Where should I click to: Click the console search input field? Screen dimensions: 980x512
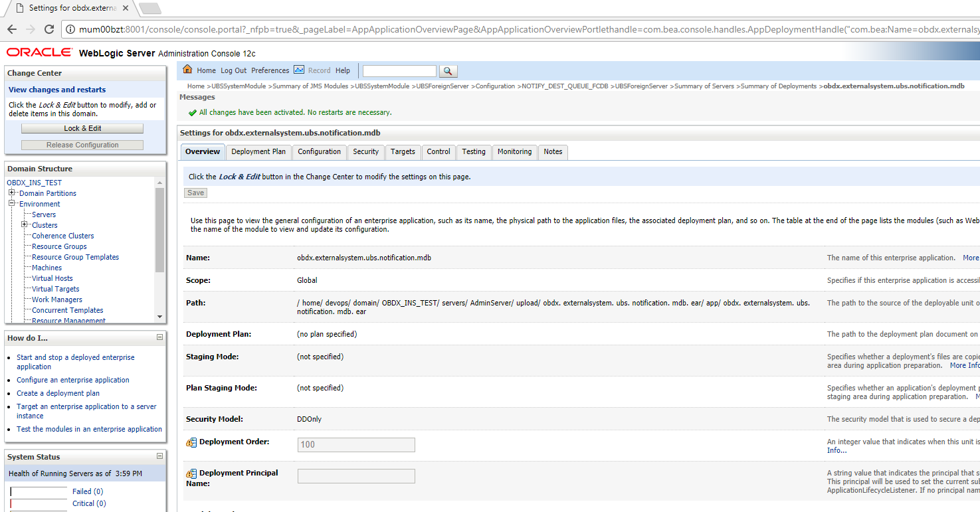[x=399, y=71]
